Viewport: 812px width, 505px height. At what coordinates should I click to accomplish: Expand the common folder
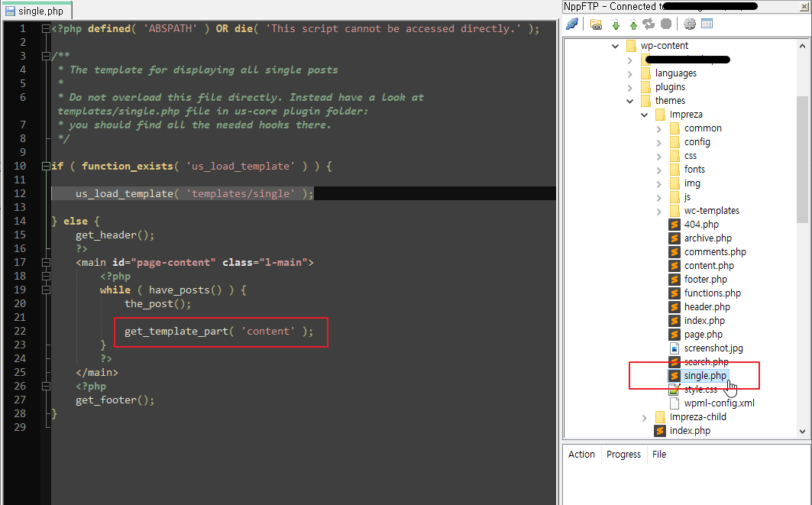[x=658, y=128]
